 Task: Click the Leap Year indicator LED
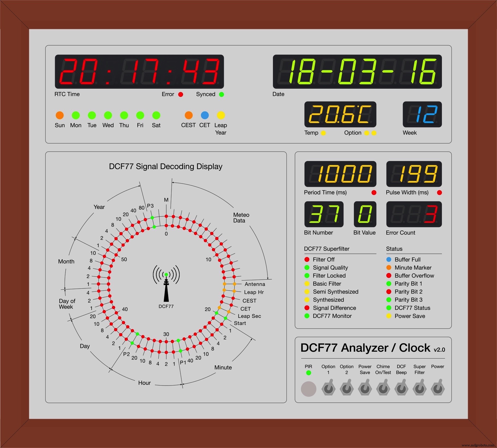[x=221, y=115]
